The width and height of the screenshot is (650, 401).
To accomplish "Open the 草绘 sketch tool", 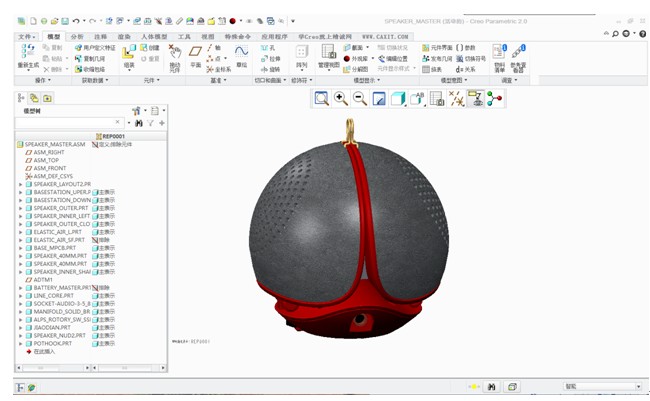I will pyautogui.click(x=241, y=57).
